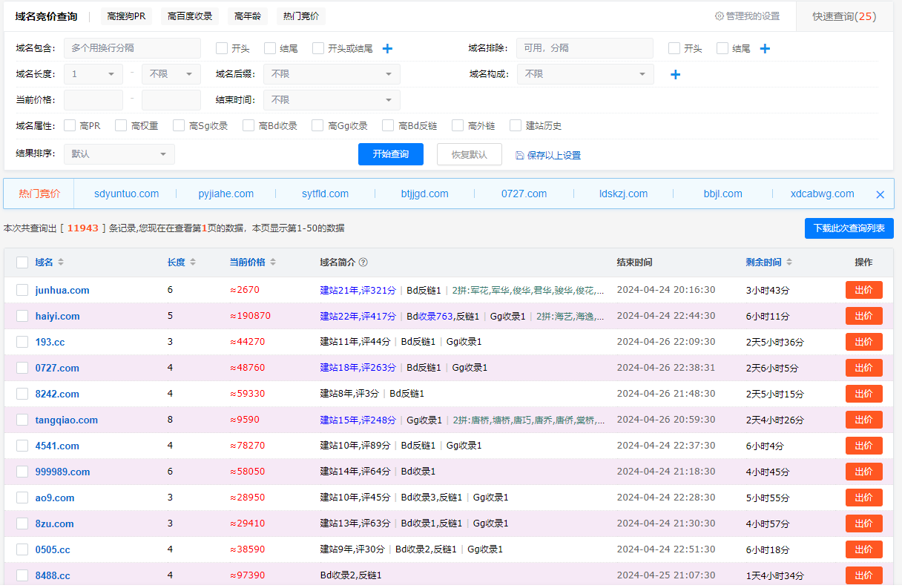
Task: Sort by 剩余时间 column arrows
Action: tap(789, 262)
